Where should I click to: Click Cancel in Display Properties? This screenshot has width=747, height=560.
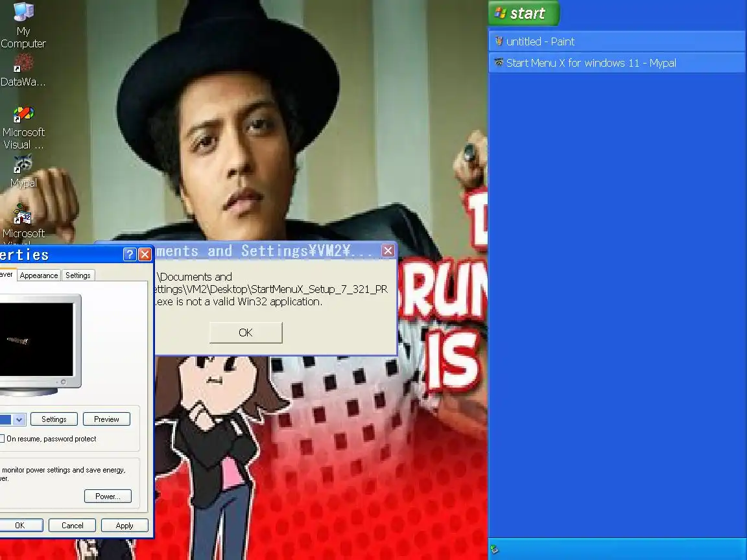click(x=73, y=525)
